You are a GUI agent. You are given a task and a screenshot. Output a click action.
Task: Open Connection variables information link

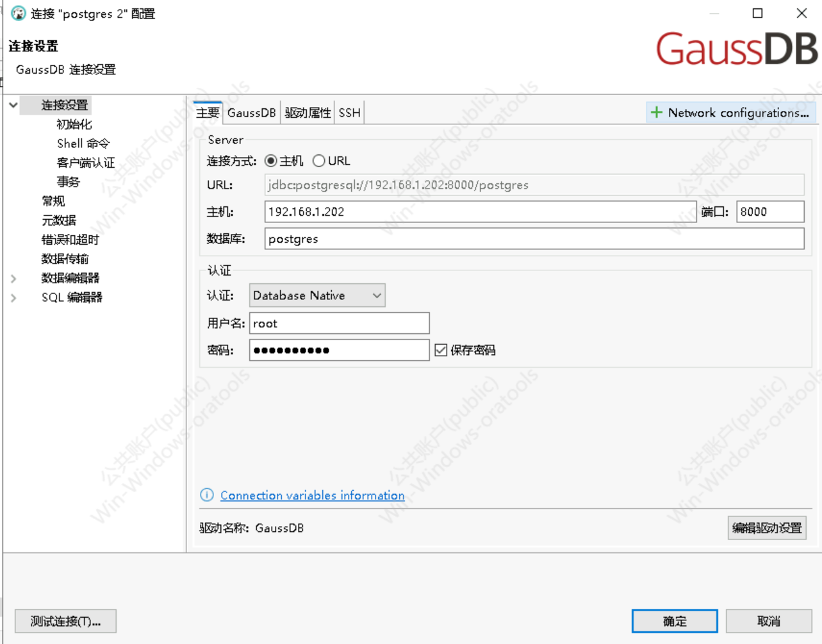click(312, 495)
